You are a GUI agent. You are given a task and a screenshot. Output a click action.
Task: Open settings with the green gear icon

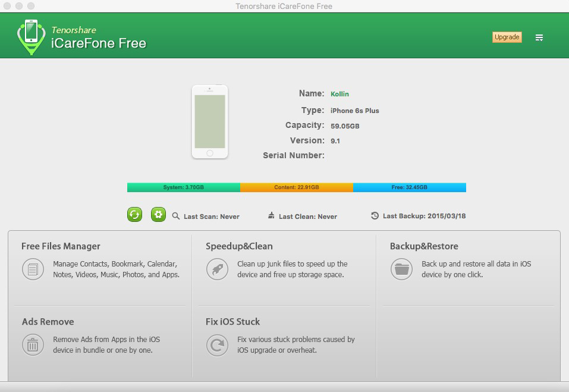(x=158, y=215)
